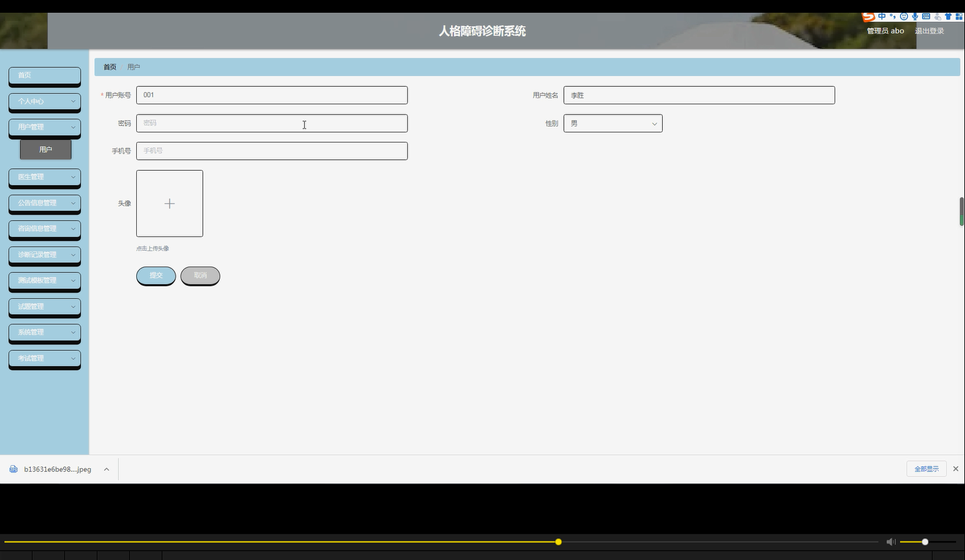Viewport: 965px width, 560px height.
Task: Click the user account icon in IME bar
Action: [937, 17]
